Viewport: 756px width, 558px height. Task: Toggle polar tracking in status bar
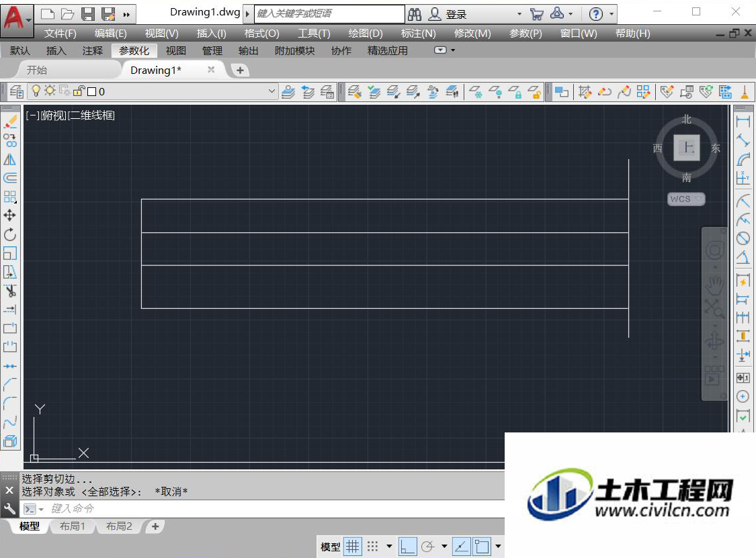pyautogui.click(x=427, y=547)
